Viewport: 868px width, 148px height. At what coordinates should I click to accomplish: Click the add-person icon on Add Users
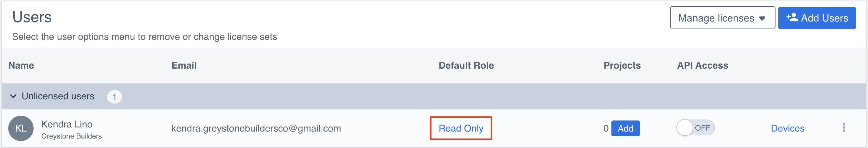[792, 17]
